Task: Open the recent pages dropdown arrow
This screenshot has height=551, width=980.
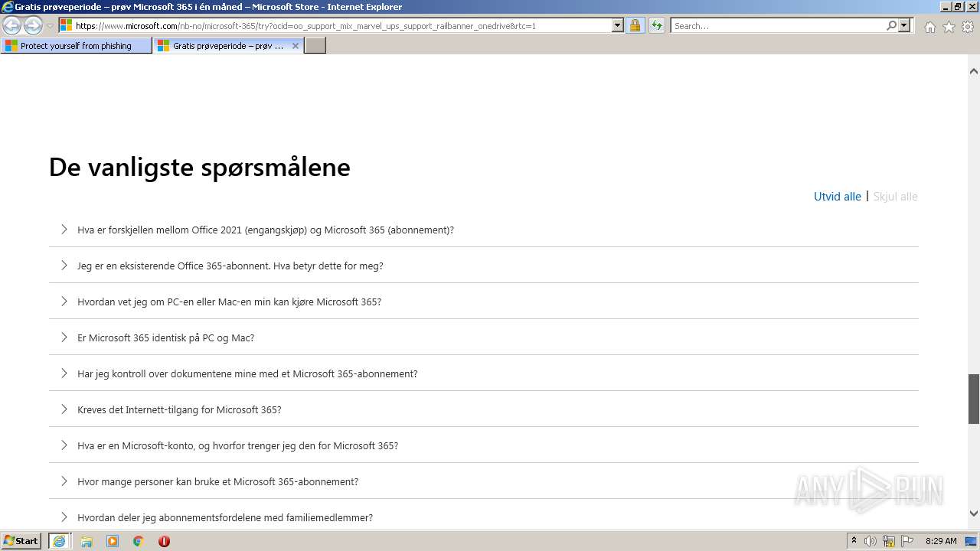Action: point(51,26)
